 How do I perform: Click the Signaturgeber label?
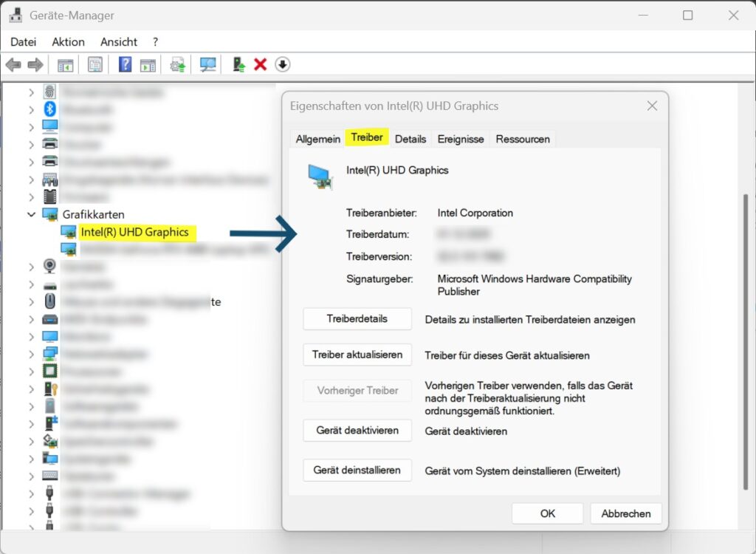point(379,279)
